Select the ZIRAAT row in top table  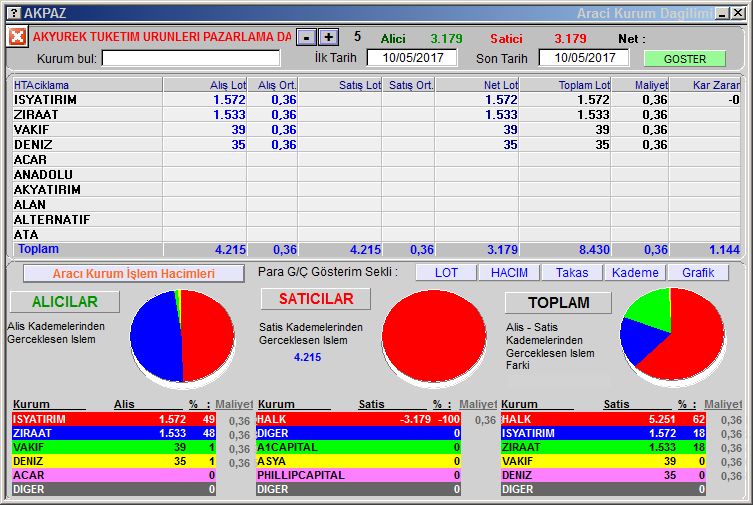point(376,115)
